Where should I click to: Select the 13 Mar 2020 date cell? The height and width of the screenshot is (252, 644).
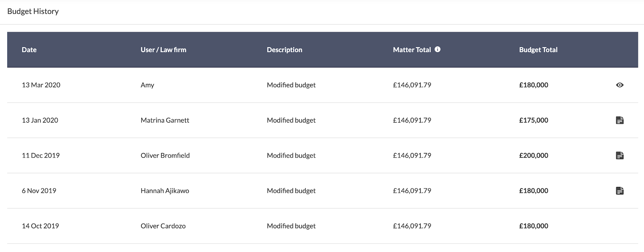[x=41, y=85]
